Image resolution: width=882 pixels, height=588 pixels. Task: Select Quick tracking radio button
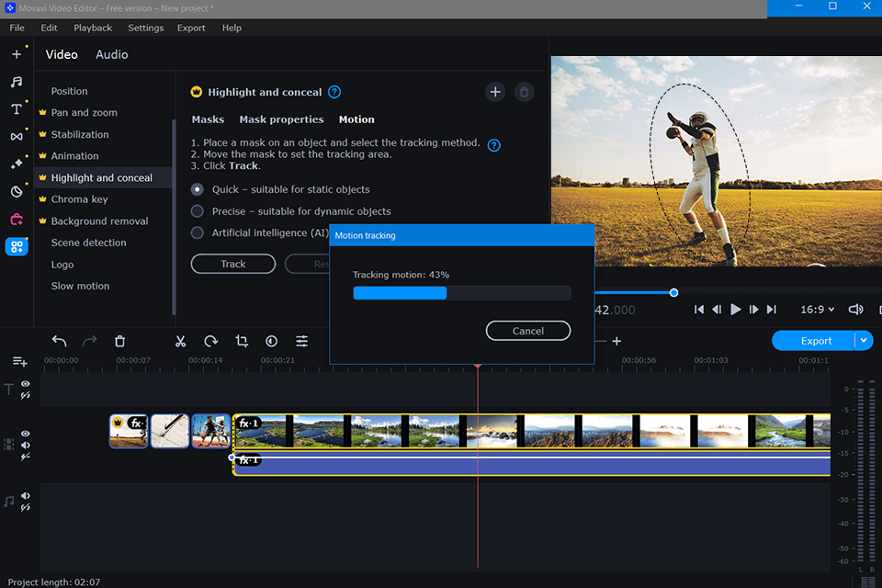(x=198, y=189)
